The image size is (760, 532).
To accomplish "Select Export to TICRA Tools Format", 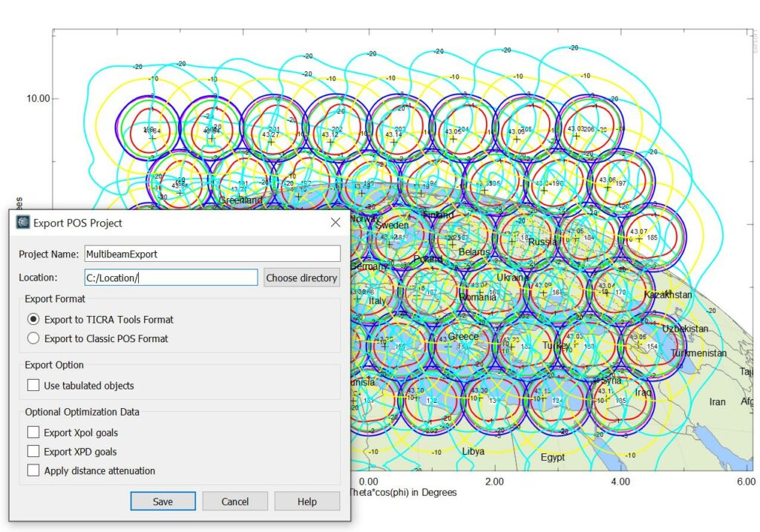I will click(x=33, y=320).
